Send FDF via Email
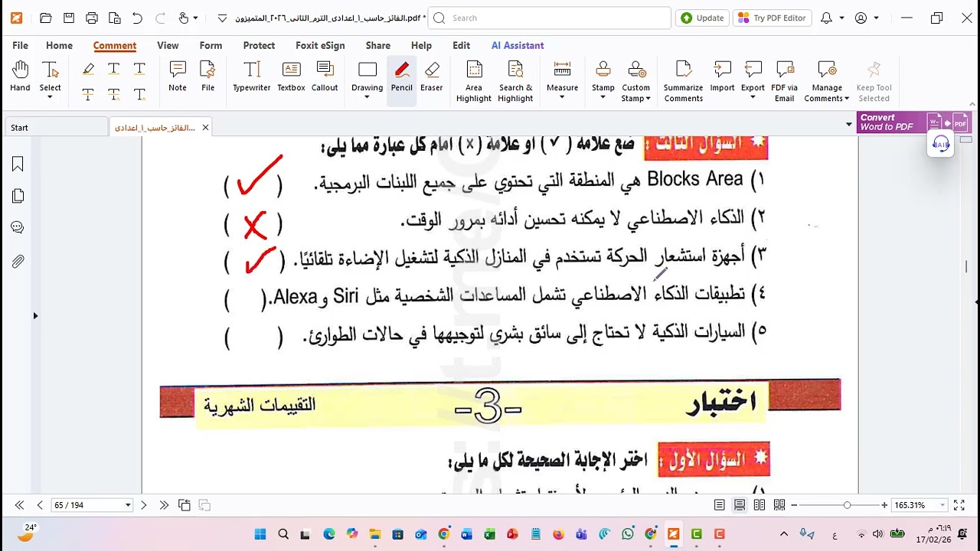Viewport: 980px width, 551px height. [x=784, y=81]
